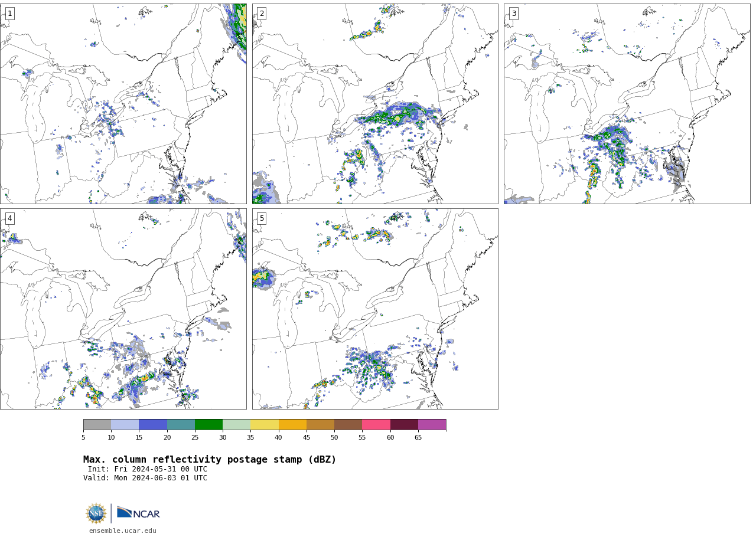Open ensemble member 2 reflectivity map

tap(375, 104)
